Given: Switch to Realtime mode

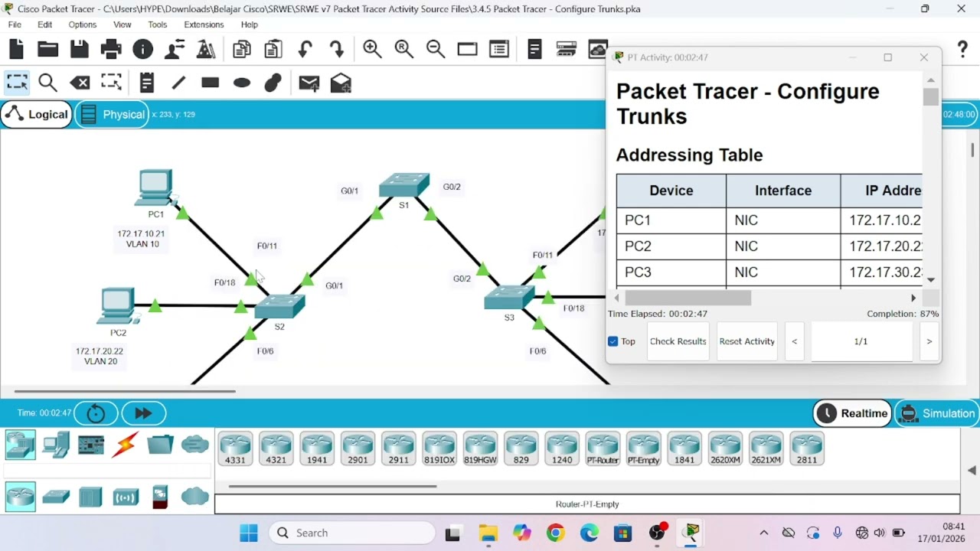Looking at the screenshot, I should click(853, 413).
